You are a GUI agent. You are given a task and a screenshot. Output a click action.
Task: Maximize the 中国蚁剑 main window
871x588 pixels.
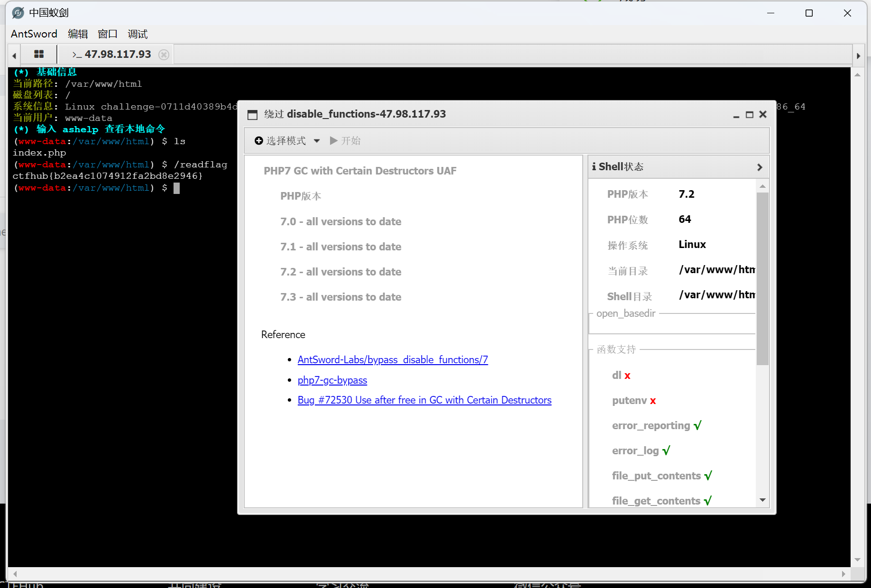(809, 13)
